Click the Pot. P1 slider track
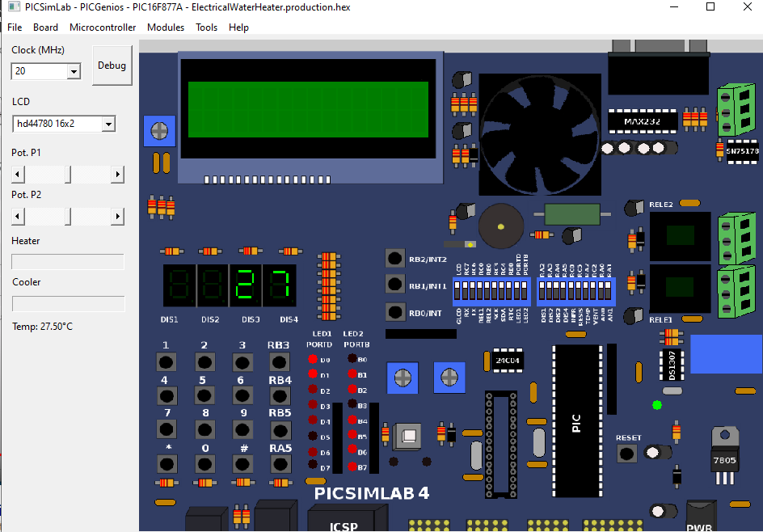The height and width of the screenshot is (532, 763). coord(67,174)
